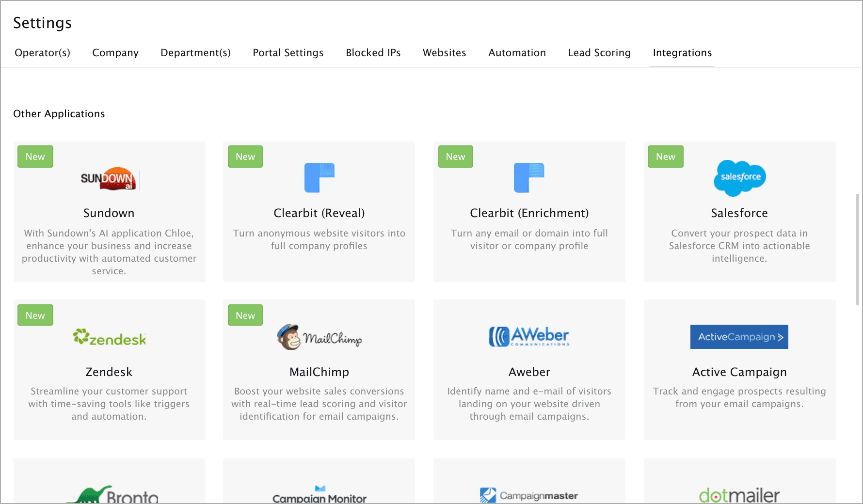Viewport: 863px width, 504px height.
Task: Click the ActiveCampaign blue logo
Action: [x=739, y=337]
